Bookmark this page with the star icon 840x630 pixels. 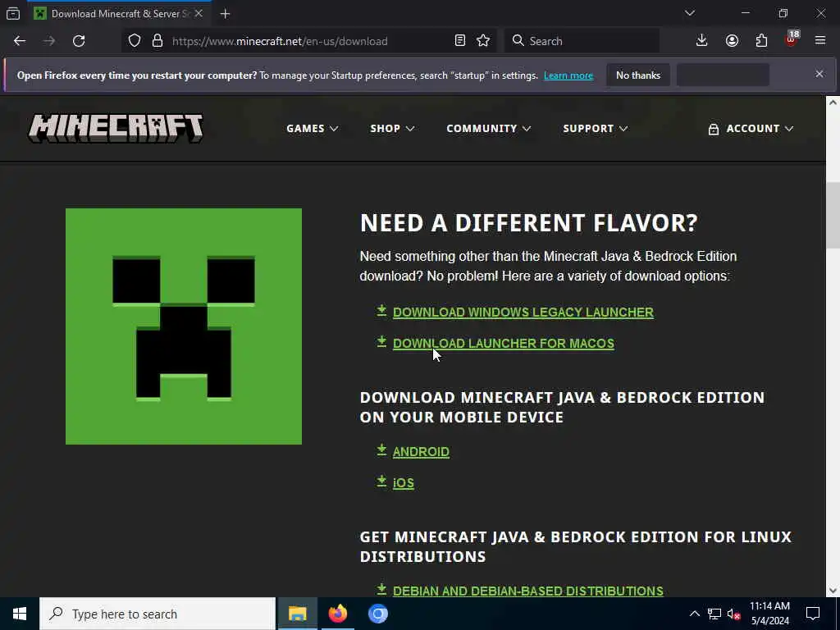pyautogui.click(x=483, y=41)
